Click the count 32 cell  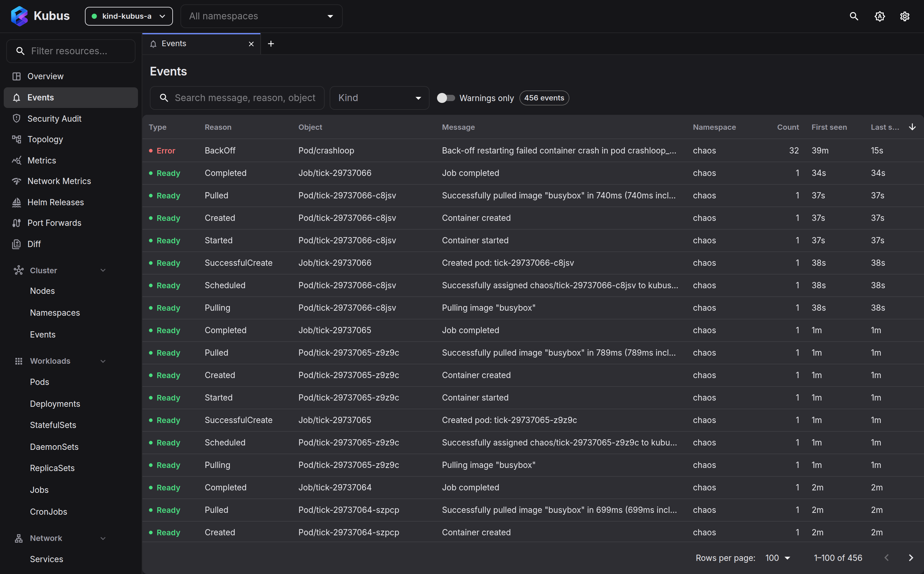click(794, 150)
